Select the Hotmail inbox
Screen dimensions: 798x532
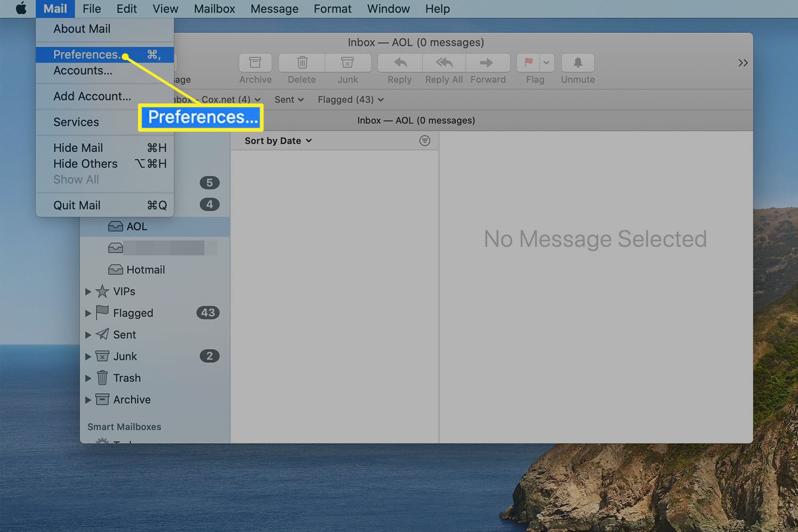coord(155,270)
